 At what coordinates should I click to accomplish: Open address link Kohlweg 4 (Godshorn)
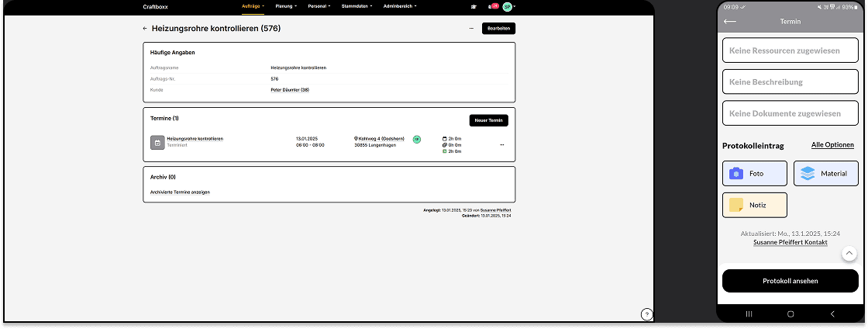[381, 138]
